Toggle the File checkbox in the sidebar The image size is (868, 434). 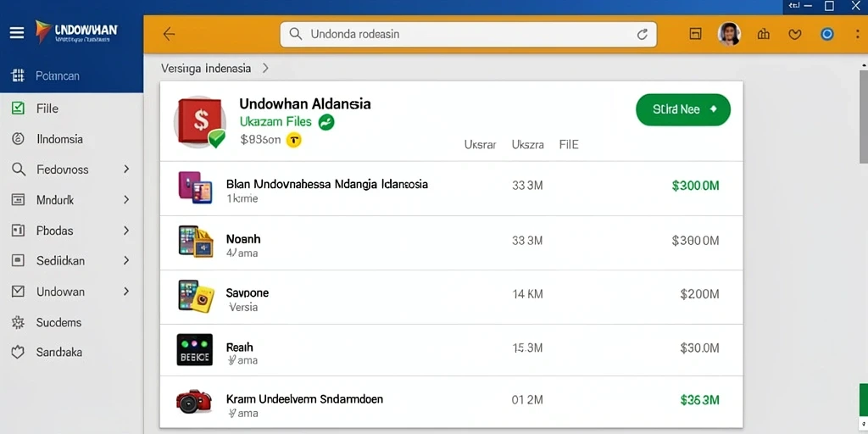tap(18, 108)
